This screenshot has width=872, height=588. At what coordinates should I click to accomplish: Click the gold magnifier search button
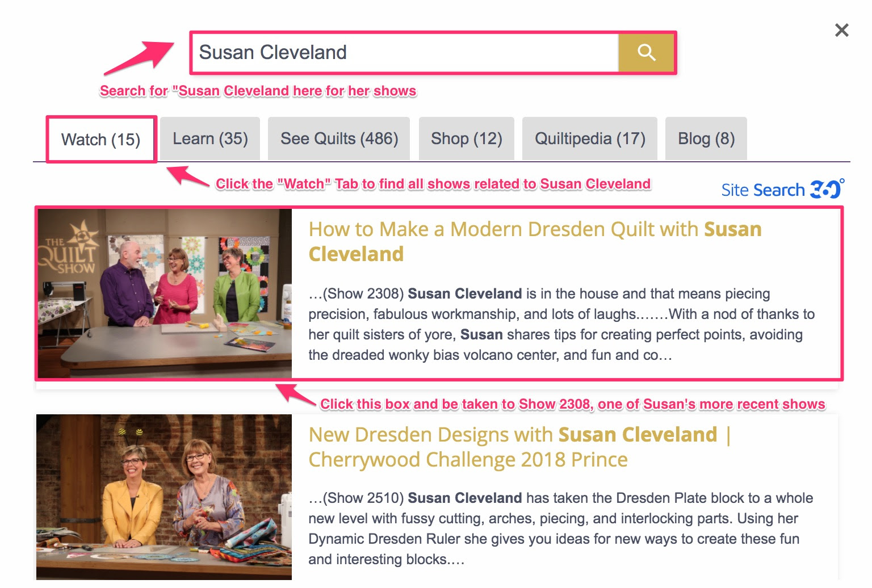point(646,52)
